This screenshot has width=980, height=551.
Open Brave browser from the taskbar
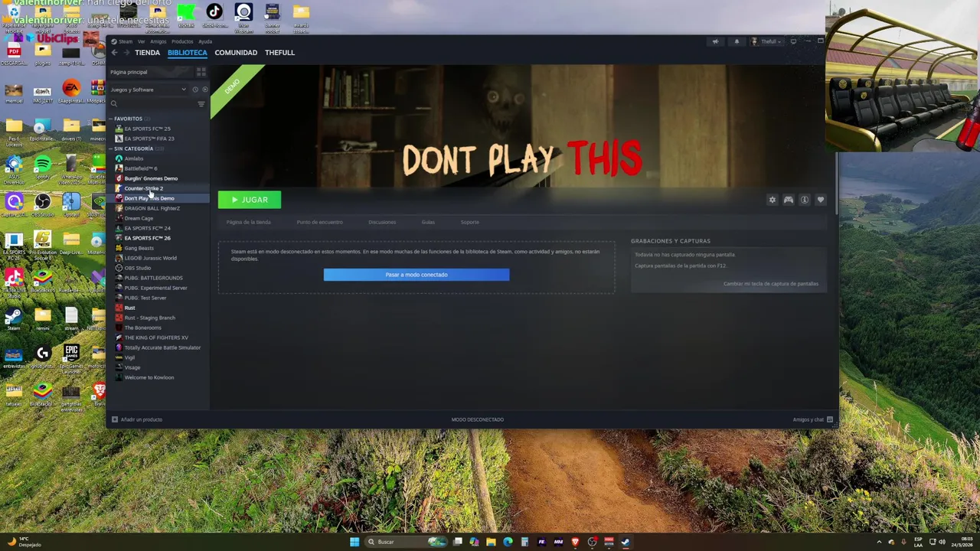coord(575,542)
